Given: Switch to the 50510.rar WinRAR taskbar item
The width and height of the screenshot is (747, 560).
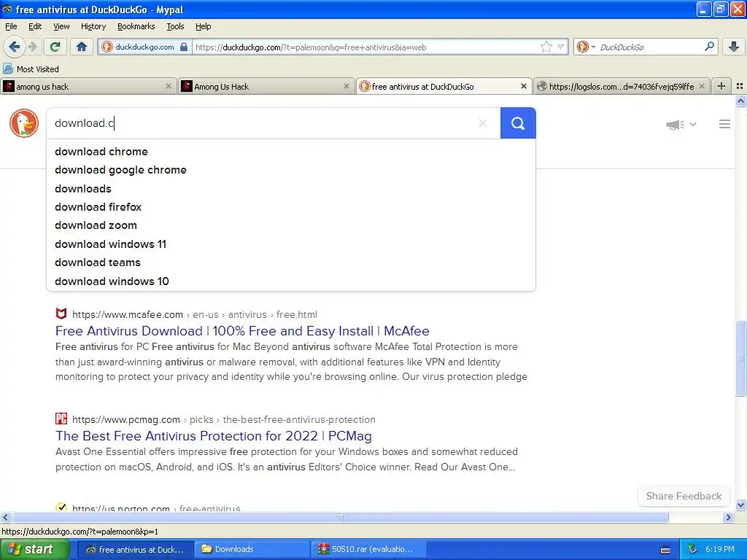Looking at the screenshot, I should (x=369, y=550).
